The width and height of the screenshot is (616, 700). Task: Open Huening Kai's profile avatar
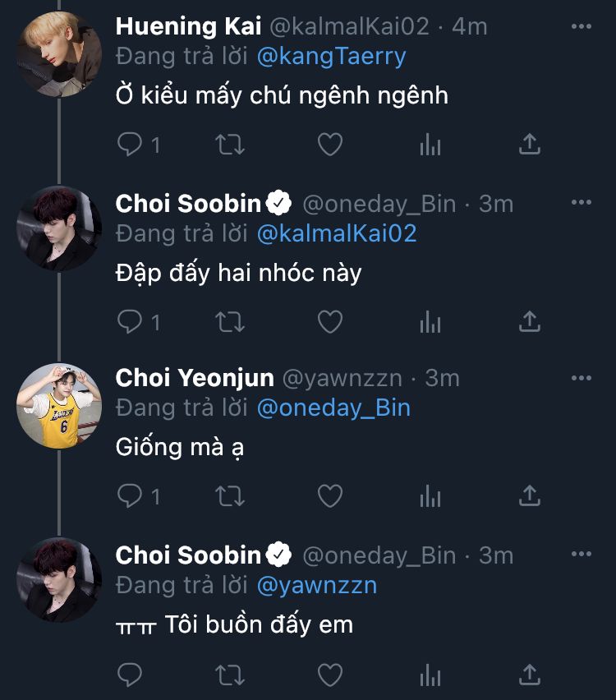pos(59,54)
